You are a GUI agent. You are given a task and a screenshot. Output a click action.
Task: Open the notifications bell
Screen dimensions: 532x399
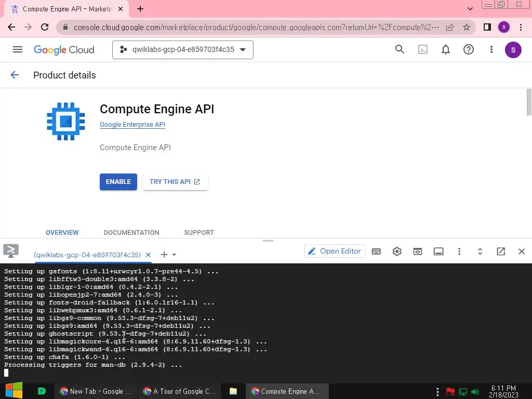(x=445, y=49)
